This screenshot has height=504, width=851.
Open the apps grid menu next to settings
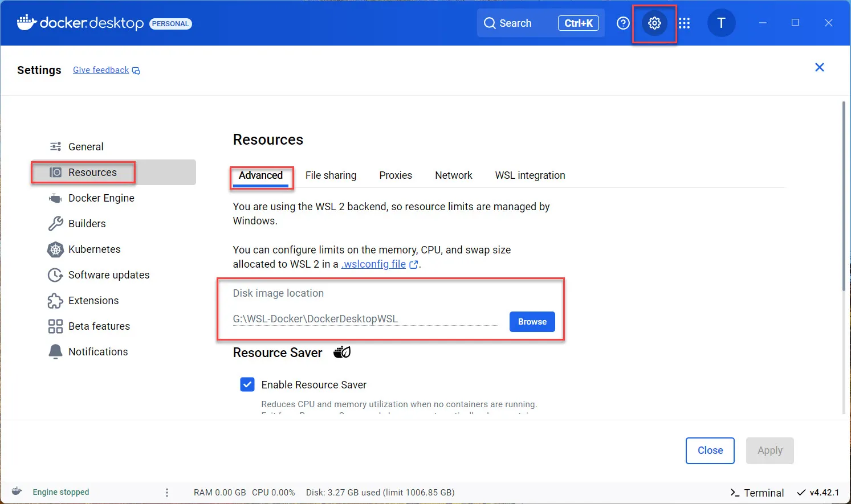point(684,23)
